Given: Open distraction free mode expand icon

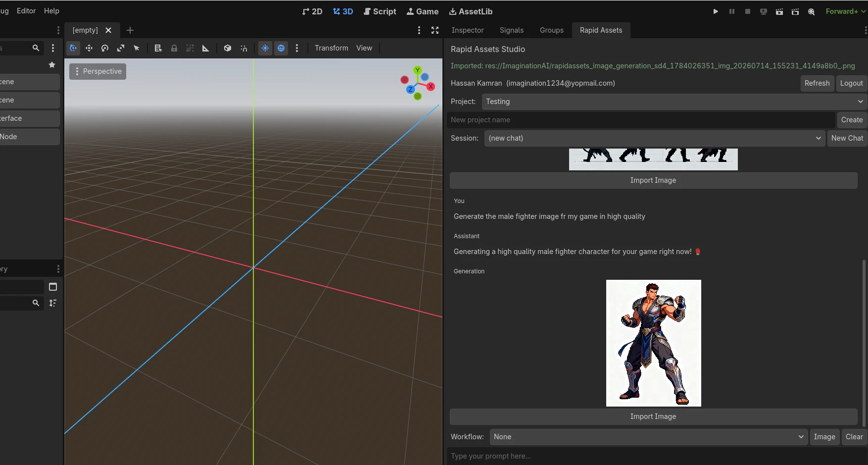Looking at the screenshot, I should [435, 30].
